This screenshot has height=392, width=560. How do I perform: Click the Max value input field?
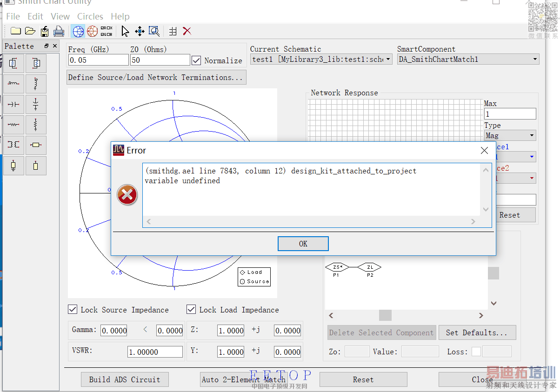(x=510, y=114)
